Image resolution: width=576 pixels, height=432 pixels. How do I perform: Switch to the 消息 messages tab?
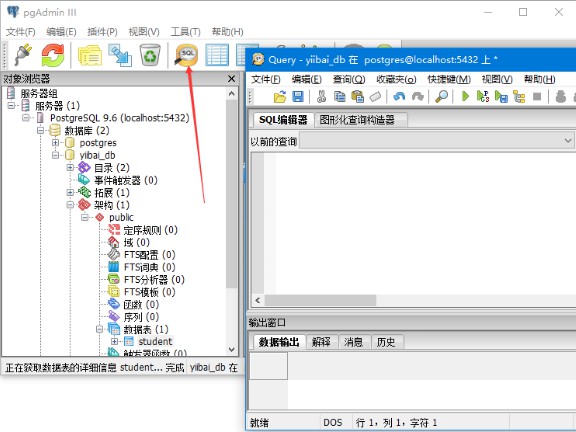(x=353, y=342)
